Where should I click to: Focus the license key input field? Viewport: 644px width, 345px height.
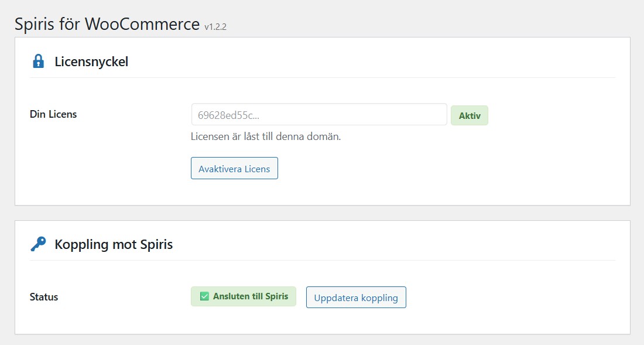tap(318, 115)
